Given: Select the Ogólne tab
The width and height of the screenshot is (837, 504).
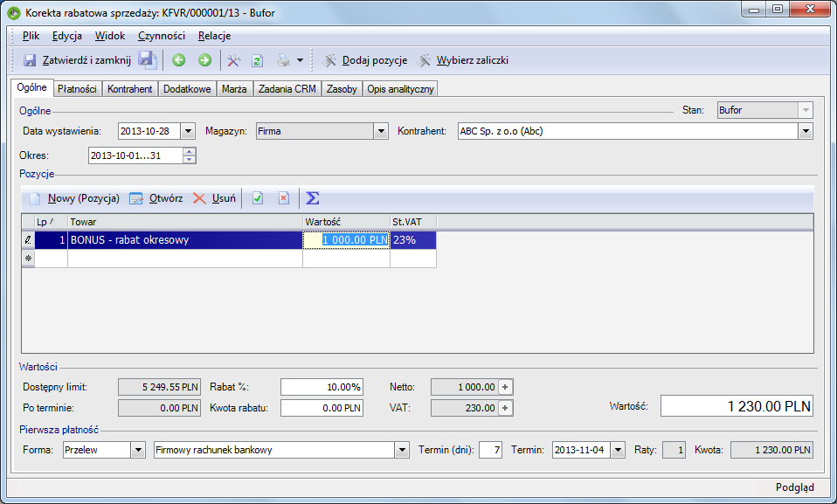Looking at the screenshot, I should (32, 87).
